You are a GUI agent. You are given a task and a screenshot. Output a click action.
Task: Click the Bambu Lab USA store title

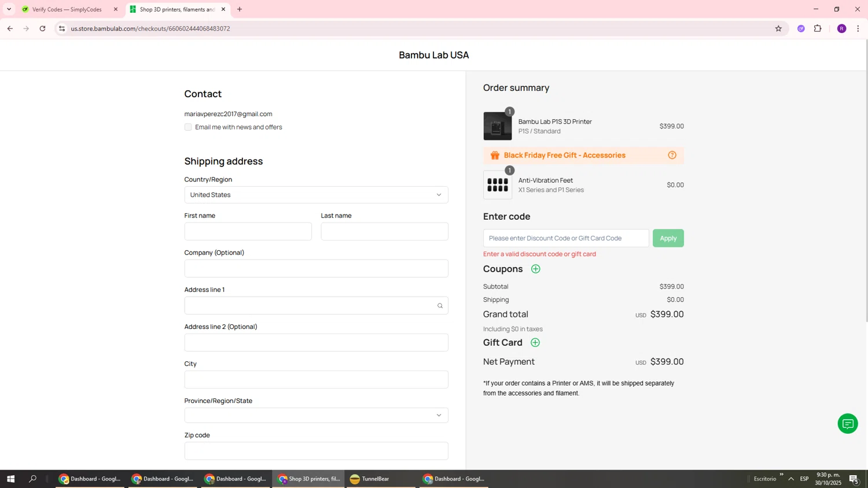(434, 55)
